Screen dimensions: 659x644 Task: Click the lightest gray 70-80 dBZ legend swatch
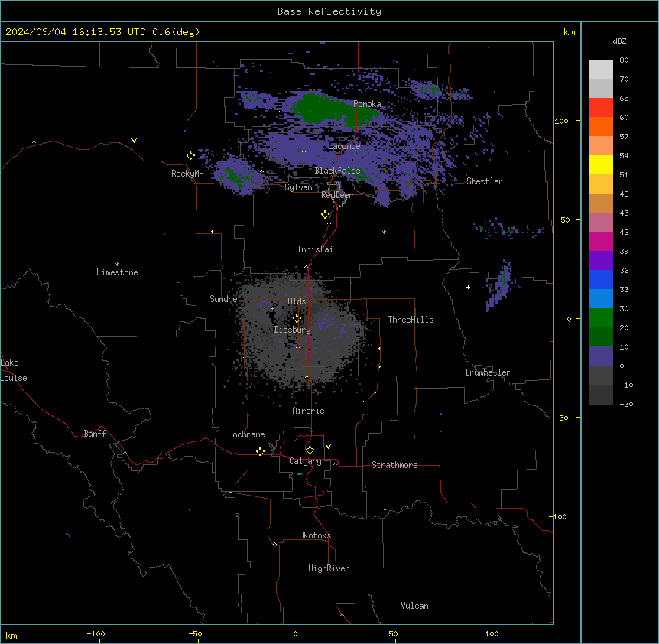tap(601, 70)
